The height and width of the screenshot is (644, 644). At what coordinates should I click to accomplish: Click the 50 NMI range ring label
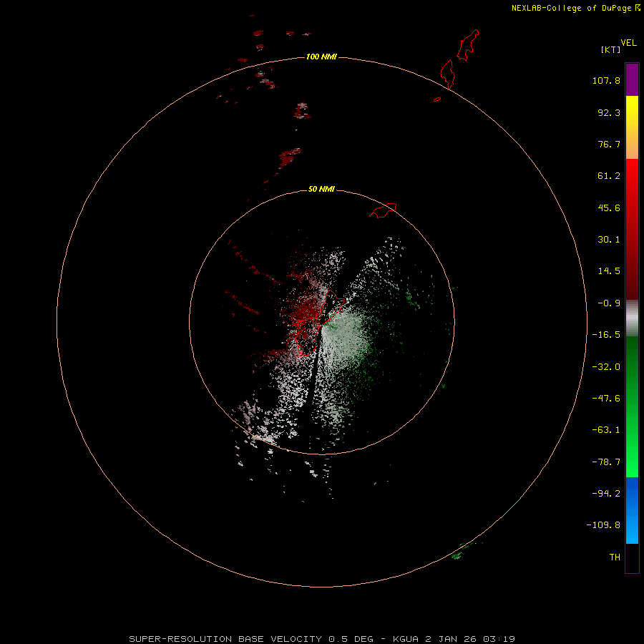[x=321, y=189]
